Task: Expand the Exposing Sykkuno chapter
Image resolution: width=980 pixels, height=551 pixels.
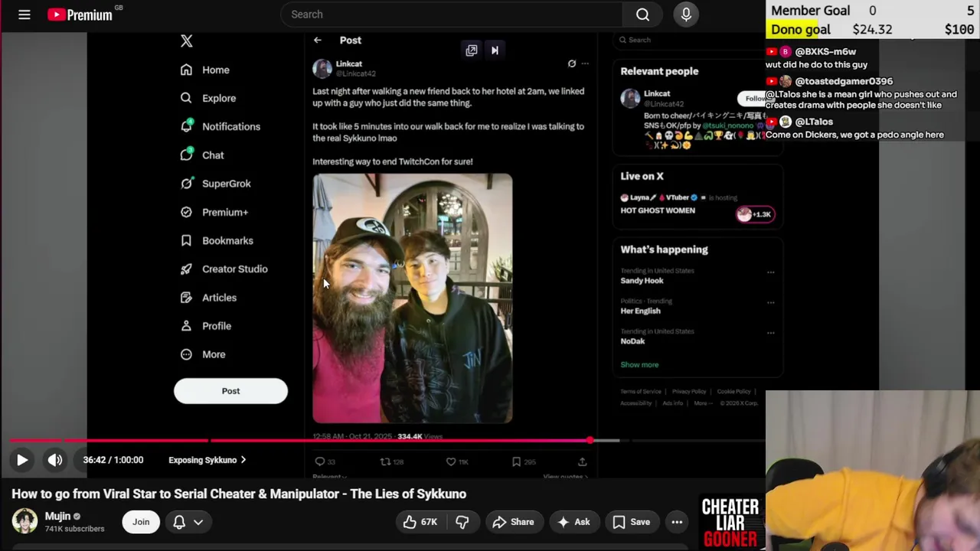Action: tap(207, 460)
